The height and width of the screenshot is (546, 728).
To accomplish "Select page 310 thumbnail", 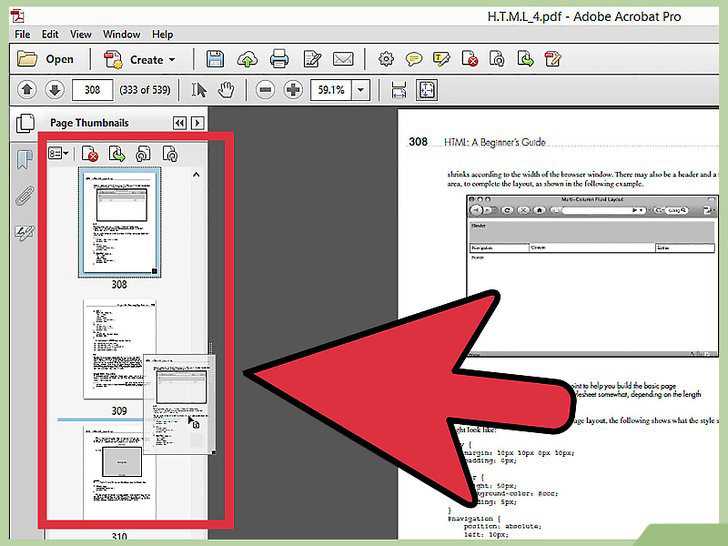I will click(x=119, y=474).
